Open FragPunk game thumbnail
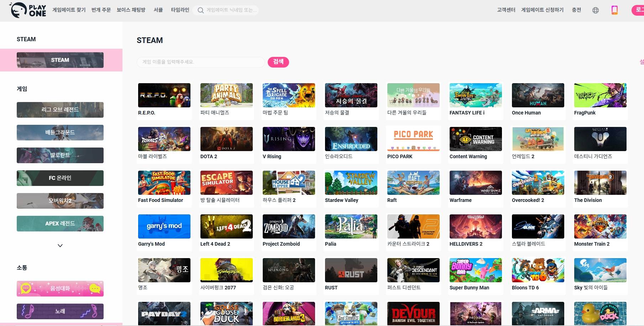The image size is (644, 326). (600, 95)
